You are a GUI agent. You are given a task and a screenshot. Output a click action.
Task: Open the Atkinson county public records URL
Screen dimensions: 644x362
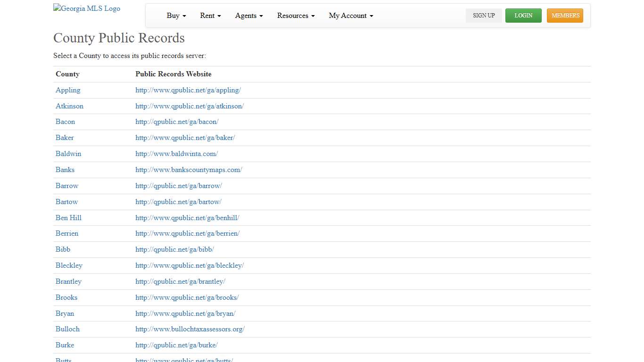tap(190, 106)
